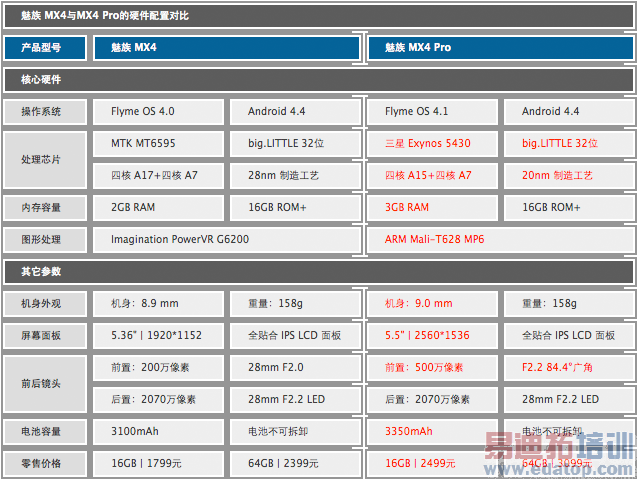Select the '64GB | 2399元' price cell

click(x=295, y=464)
